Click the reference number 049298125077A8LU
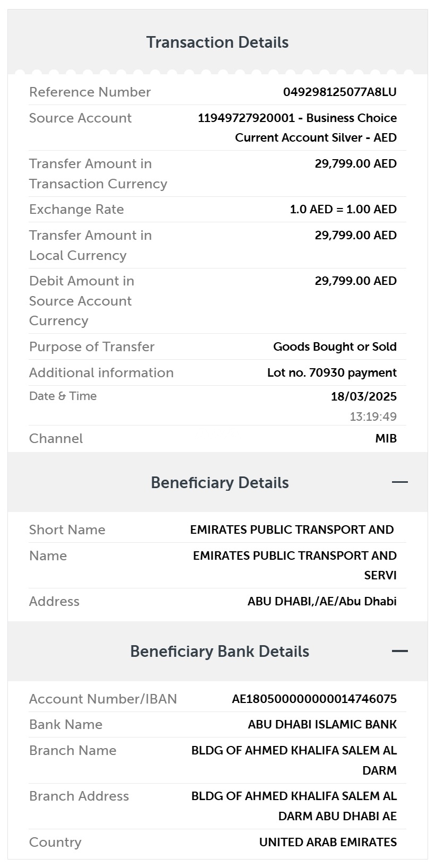Image resolution: width=436 pixels, height=868 pixels. 339,92
